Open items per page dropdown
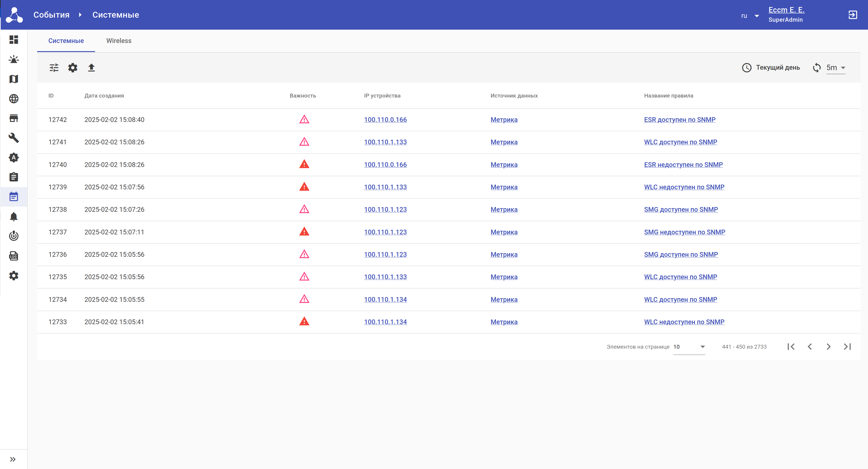 coord(689,347)
